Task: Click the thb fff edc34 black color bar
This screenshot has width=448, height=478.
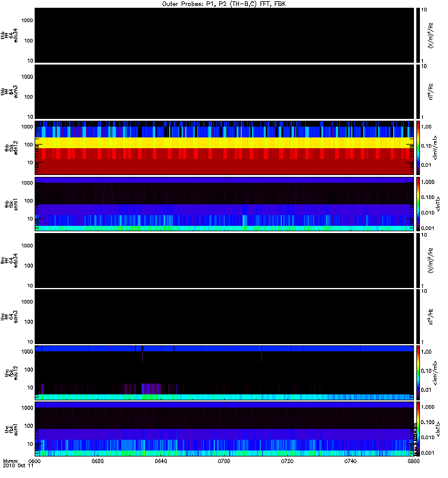Action: pyautogui.click(x=418, y=35)
